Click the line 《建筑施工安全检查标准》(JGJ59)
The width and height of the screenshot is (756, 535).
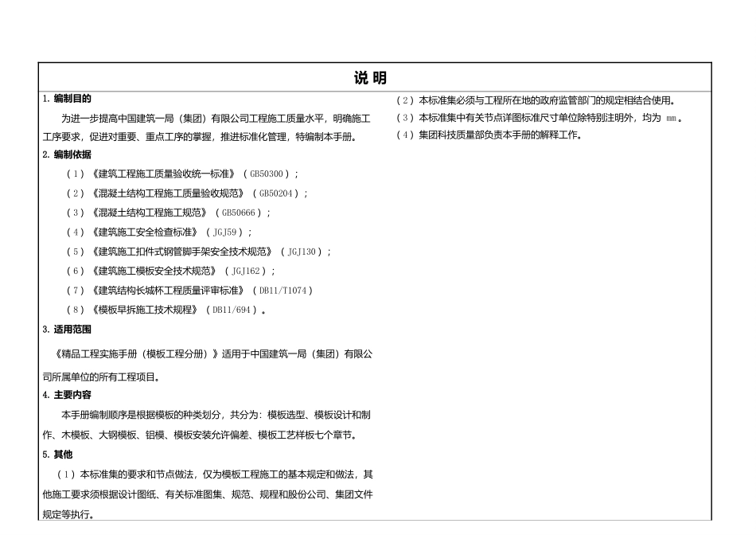[x=159, y=232]
